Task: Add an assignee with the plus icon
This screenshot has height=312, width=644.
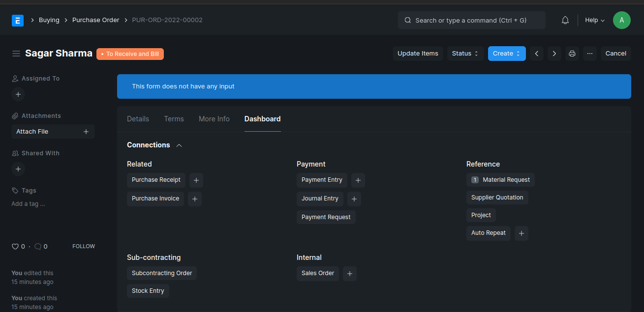Action: [18, 94]
